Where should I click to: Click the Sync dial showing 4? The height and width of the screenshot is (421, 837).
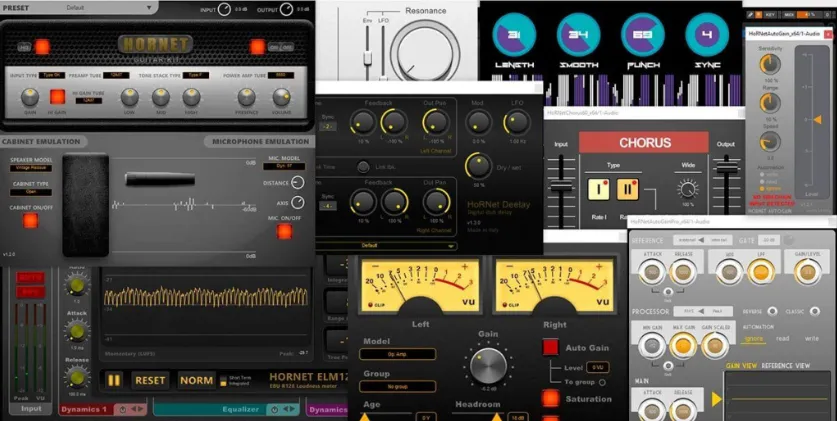(707, 35)
